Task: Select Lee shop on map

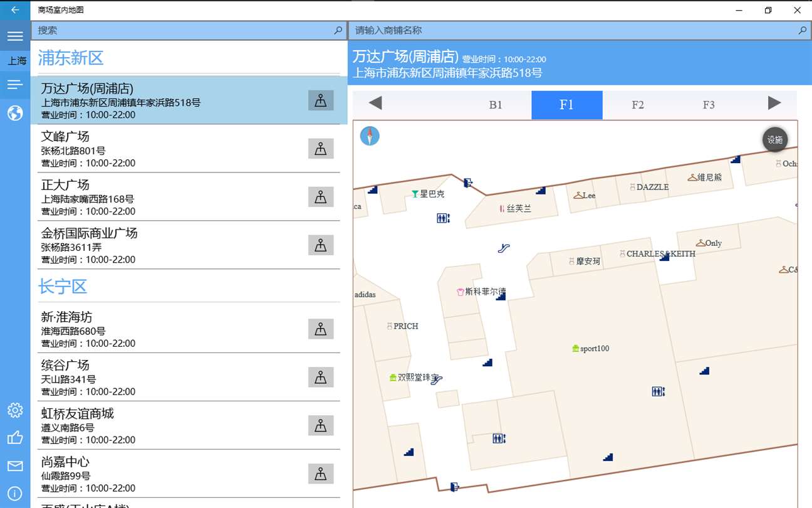Action: (x=585, y=195)
